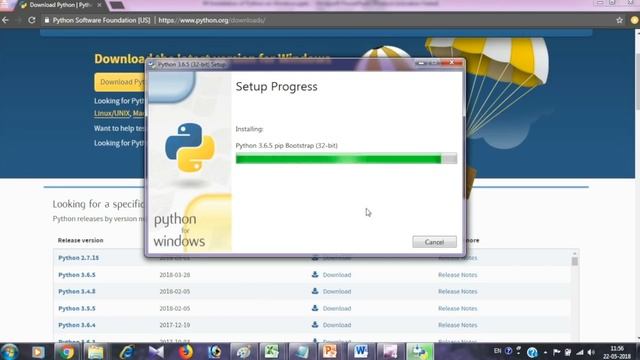Switch to Chrome in the taskbar
The height and width of the screenshot is (360, 640).
click(x=67, y=352)
